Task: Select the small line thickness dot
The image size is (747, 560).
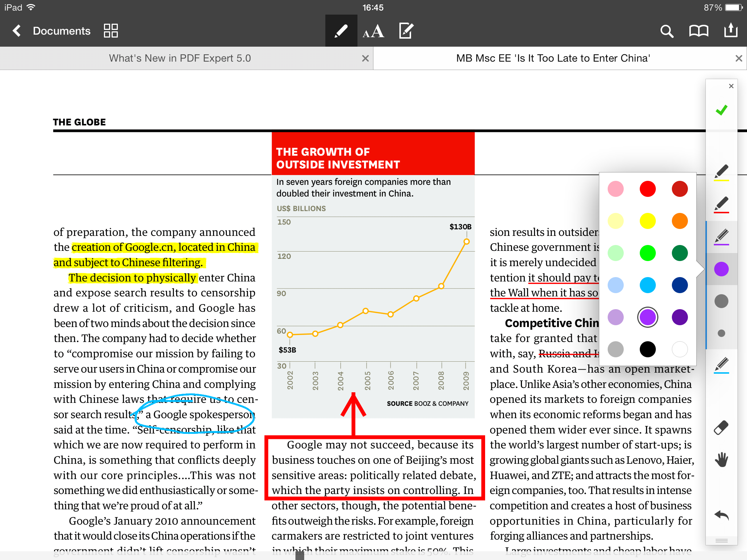Action: click(721, 333)
